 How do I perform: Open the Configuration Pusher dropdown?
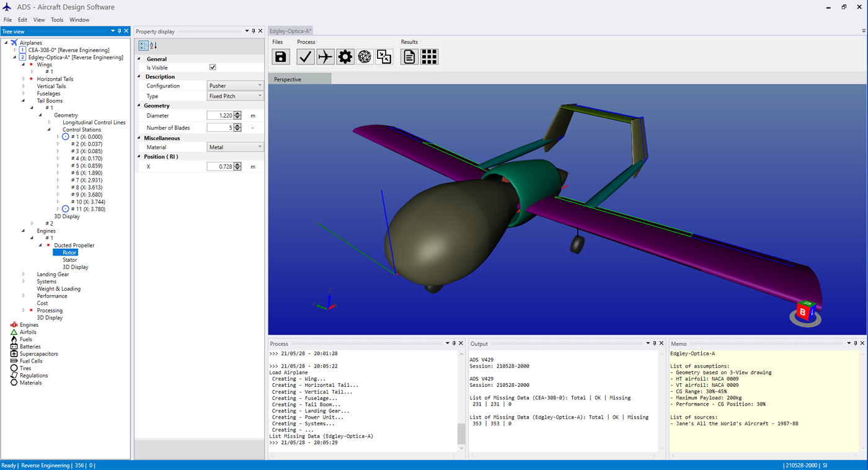pos(235,86)
